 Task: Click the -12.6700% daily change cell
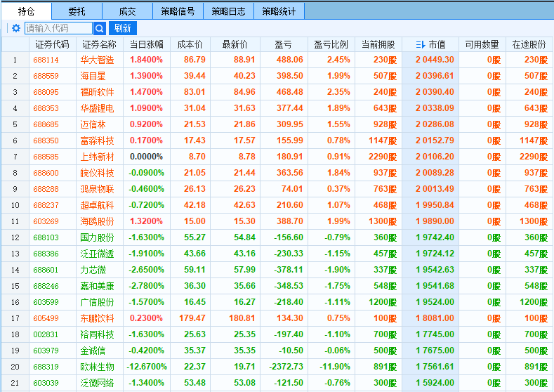(147, 367)
